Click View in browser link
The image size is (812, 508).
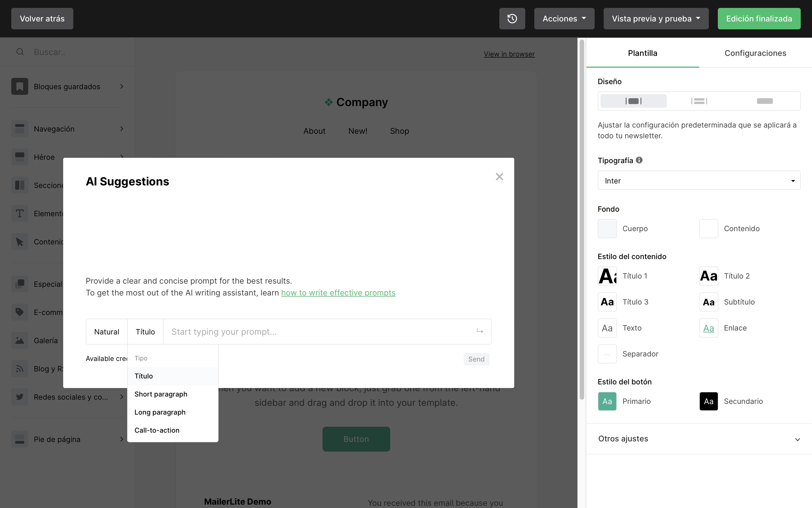(509, 54)
